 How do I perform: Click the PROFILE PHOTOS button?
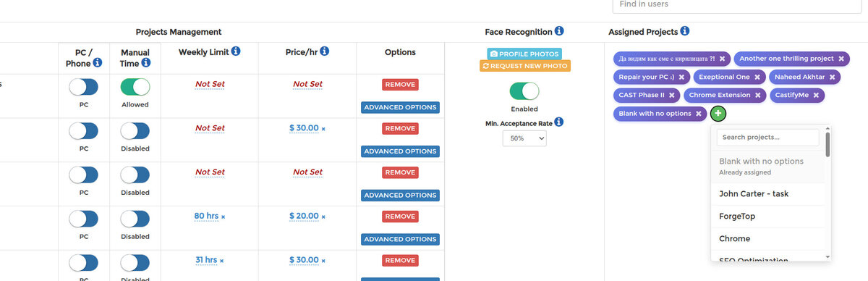click(524, 54)
